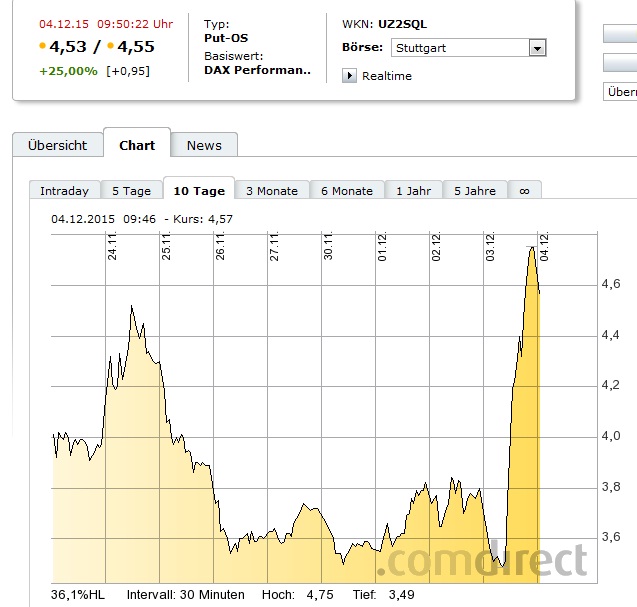Click the truncated Über field at right edge

(620, 92)
